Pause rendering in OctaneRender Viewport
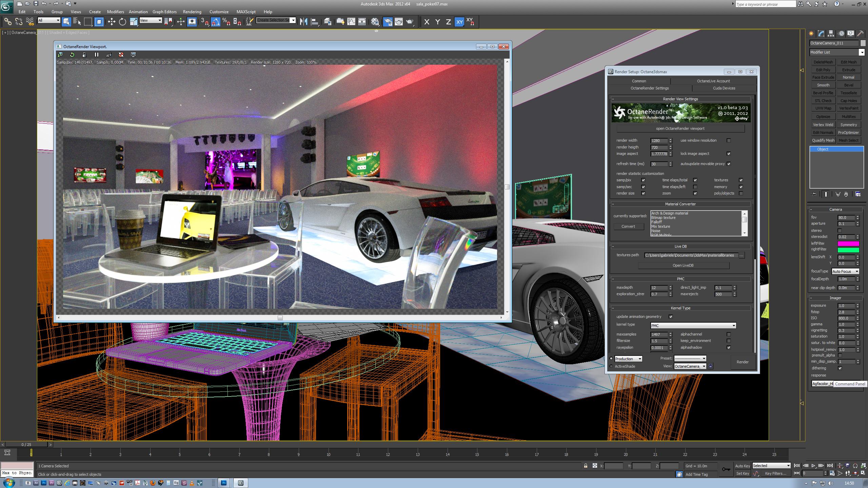The width and height of the screenshot is (868, 488). pos(97,55)
